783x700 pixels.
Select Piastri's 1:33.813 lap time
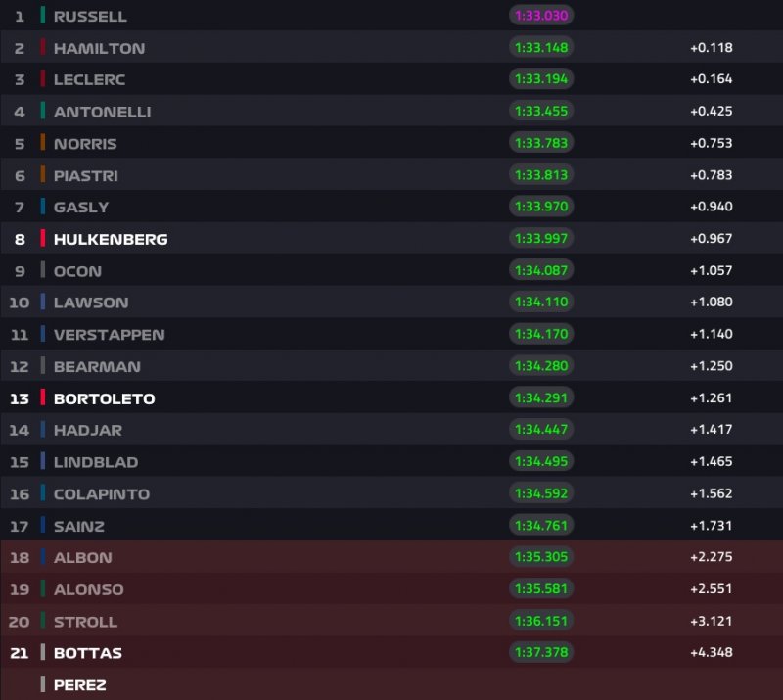540,175
